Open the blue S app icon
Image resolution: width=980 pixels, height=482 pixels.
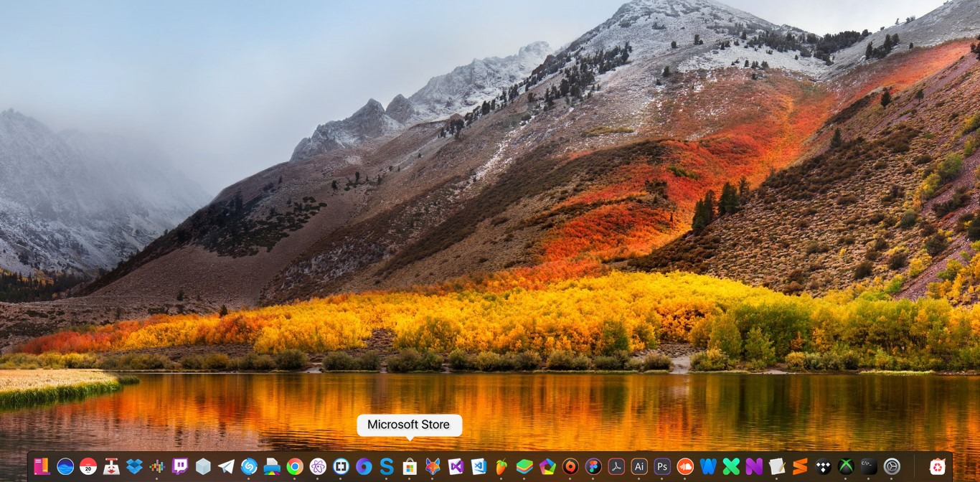(387, 466)
